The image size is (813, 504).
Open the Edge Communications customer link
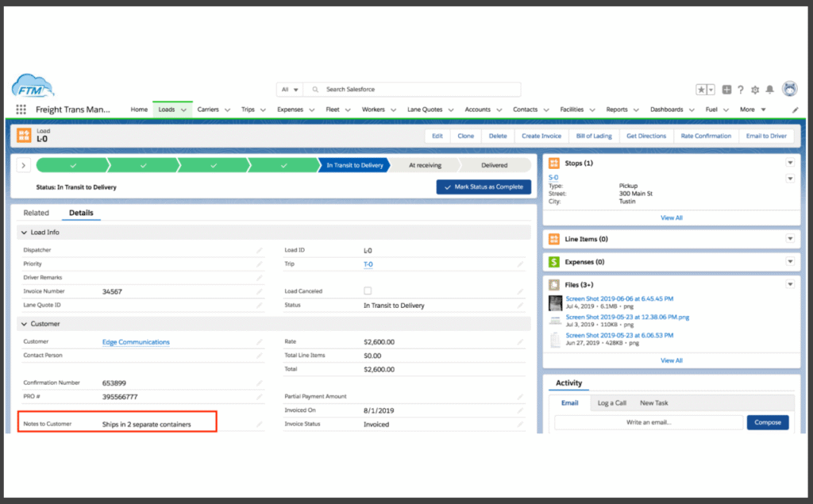point(136,342)
